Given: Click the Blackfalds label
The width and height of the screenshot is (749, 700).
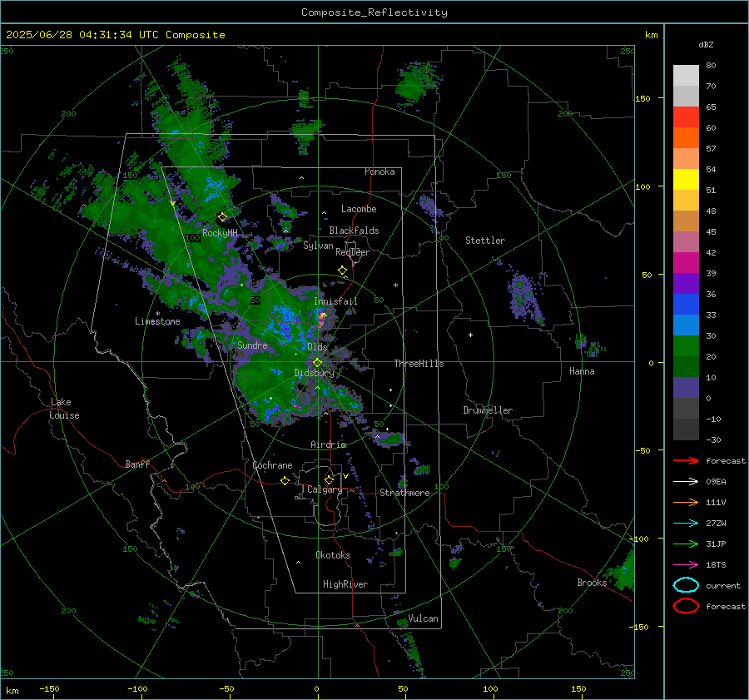Looking at the screenshot, I should click(354, 231).
